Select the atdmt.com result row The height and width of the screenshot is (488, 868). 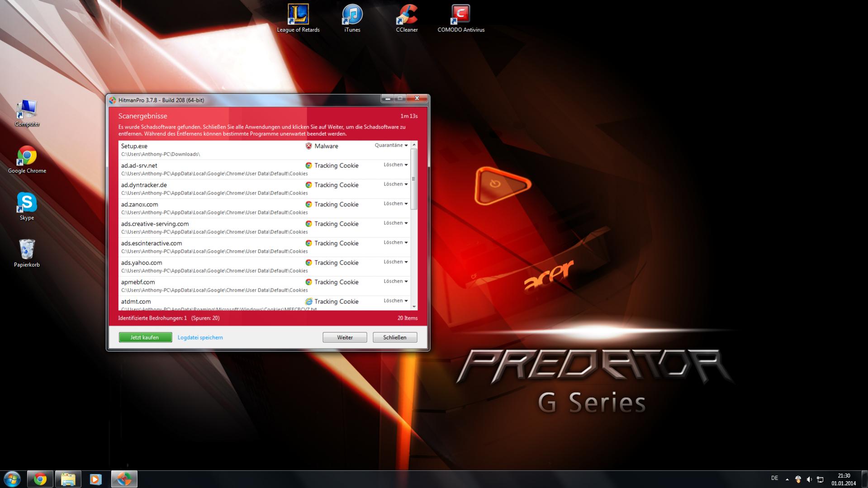[265, 303]
